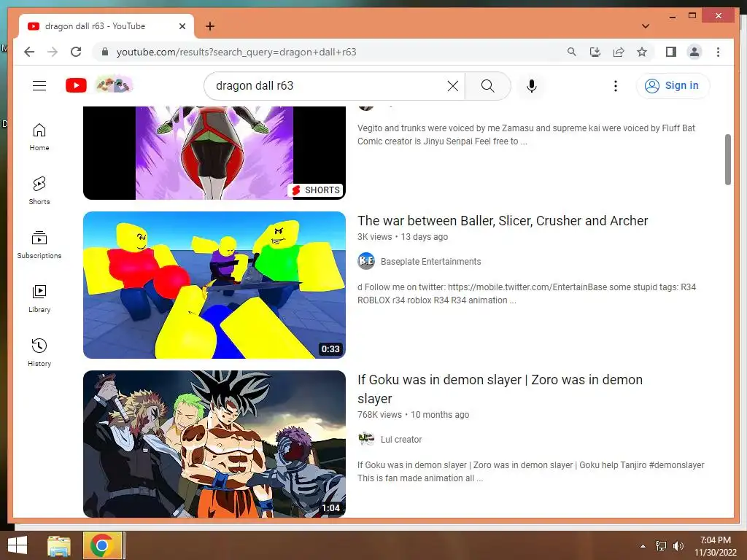The image size is (747, 560).
Task: Open Chrome three-dot menu
Action: 718,52
